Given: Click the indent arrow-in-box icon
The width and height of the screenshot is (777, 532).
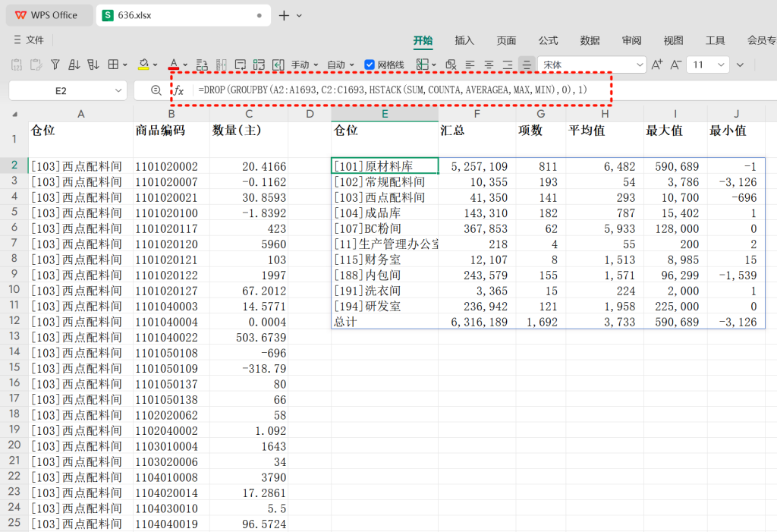Looking at the screenshot, I should (278, 65).
